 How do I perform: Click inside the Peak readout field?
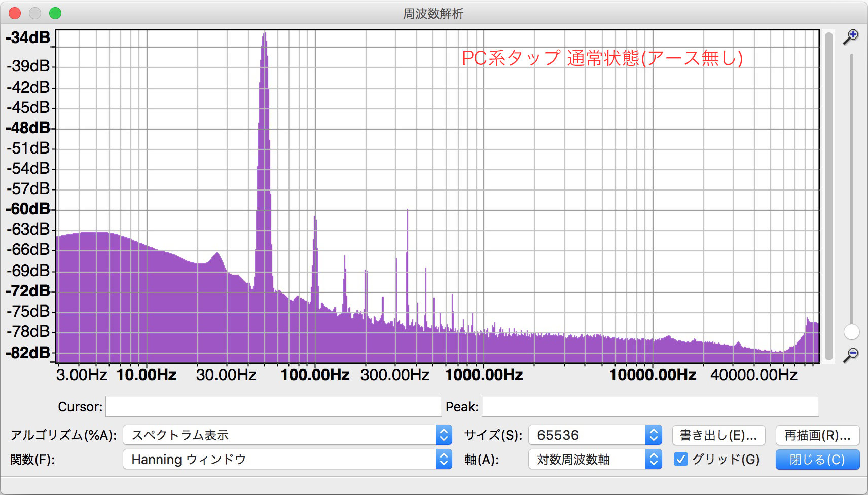pos(649,407)
